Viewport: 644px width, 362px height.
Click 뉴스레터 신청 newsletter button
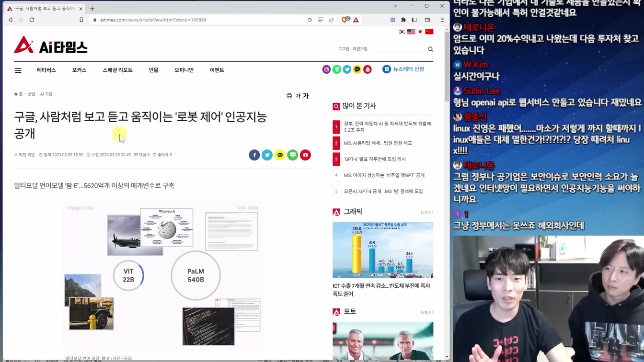403,69
